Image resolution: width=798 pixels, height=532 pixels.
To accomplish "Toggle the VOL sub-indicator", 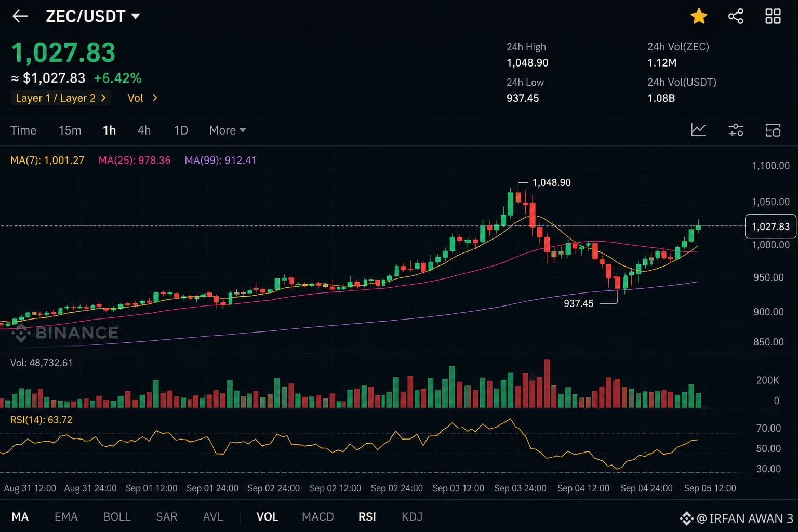I will [x=267, y=517].
